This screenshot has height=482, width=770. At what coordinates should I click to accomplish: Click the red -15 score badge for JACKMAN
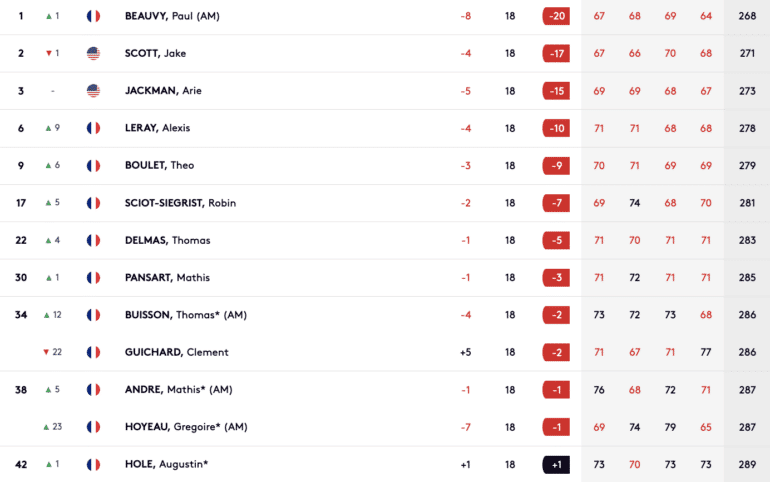point(556,91)
